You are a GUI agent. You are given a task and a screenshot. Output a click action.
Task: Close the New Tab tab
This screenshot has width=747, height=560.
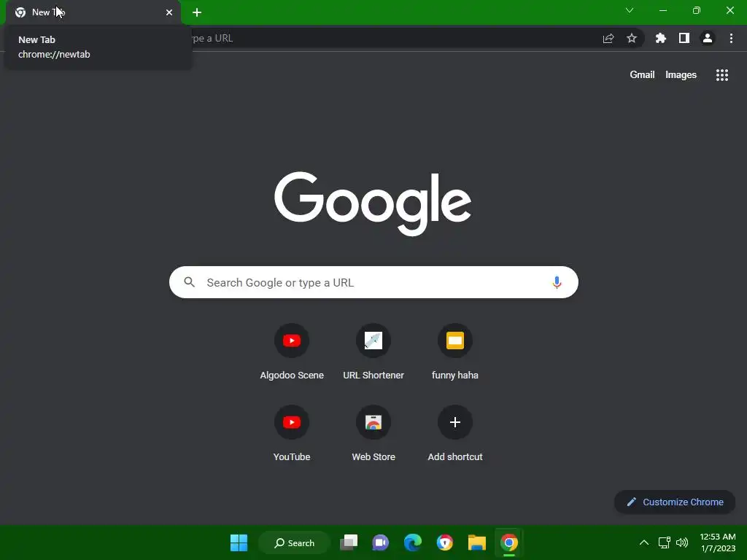169,12
